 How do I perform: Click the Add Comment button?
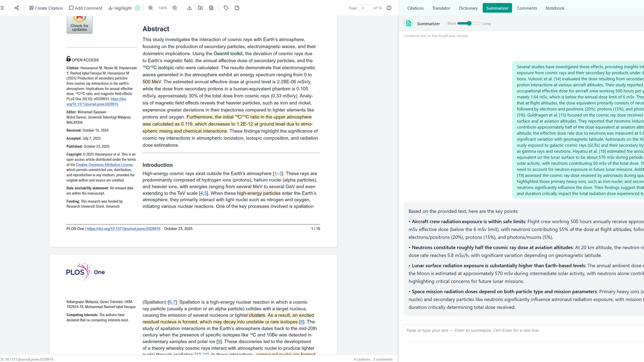[85, 8]
